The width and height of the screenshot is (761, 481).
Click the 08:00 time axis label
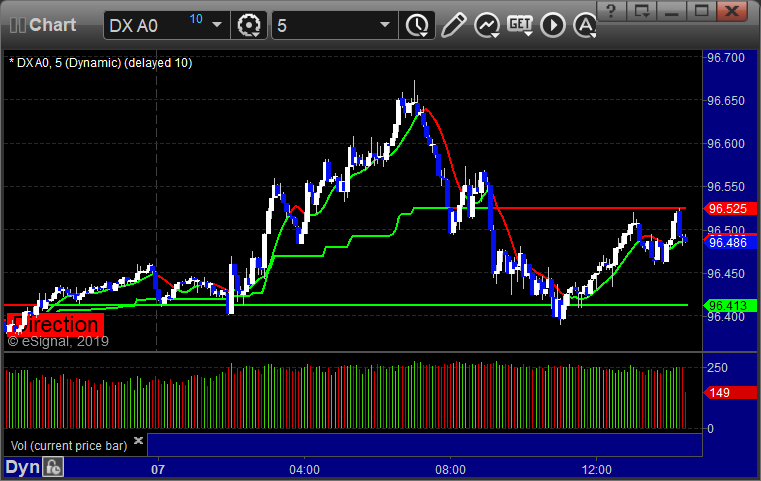pyautogui.click(x=450, y=470)
